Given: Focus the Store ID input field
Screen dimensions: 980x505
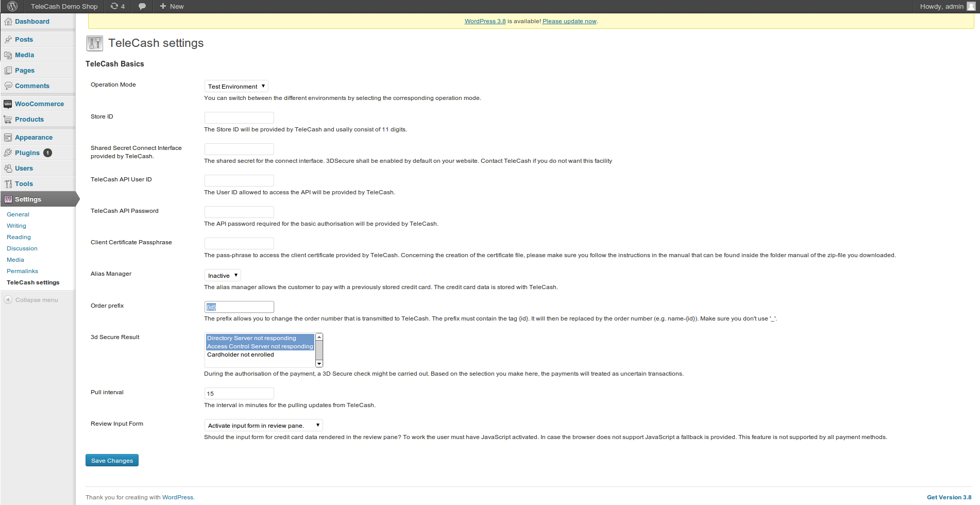Looking at the screenshot, I should pyautogui.click(x=239, y=117).
